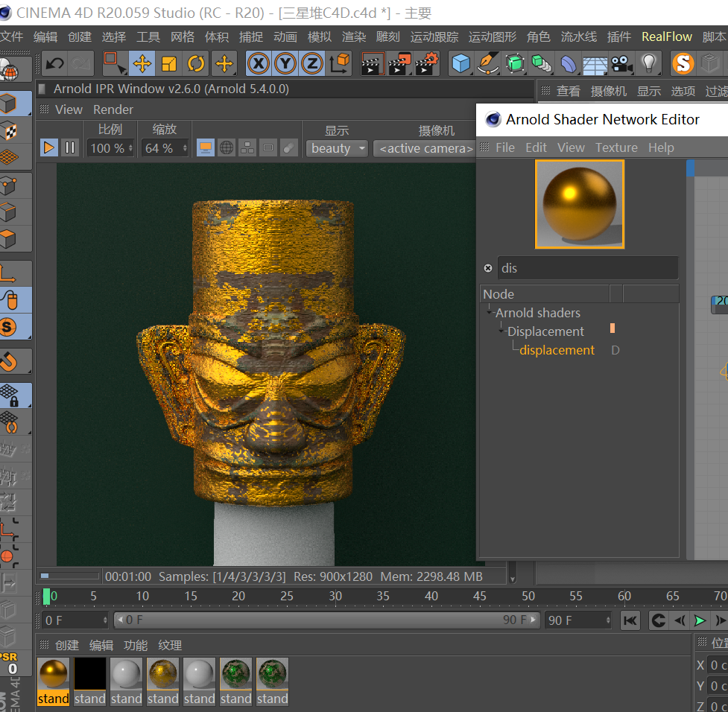Select the cube primitive icon
This screenshot has height=712, width=728.
460,65
